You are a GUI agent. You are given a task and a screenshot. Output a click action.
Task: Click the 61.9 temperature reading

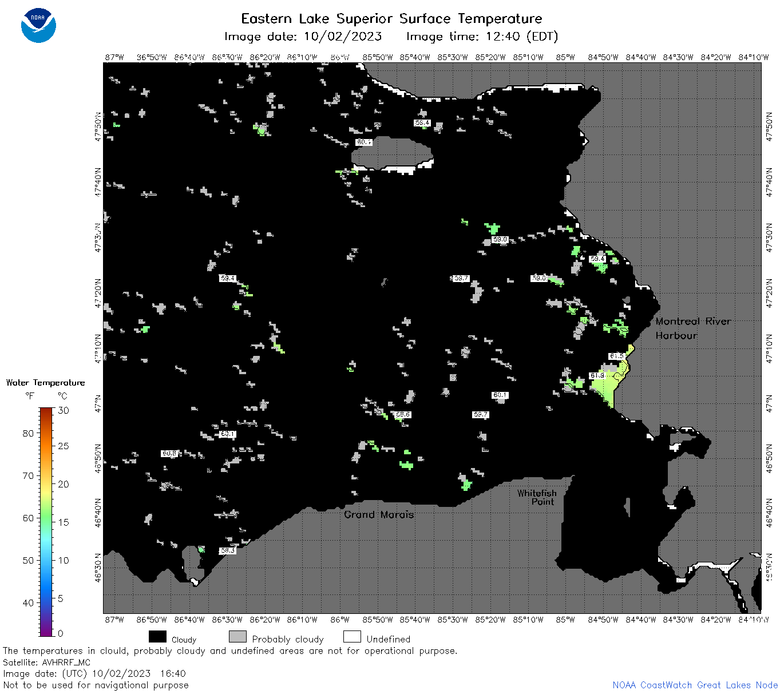point(597,375)
